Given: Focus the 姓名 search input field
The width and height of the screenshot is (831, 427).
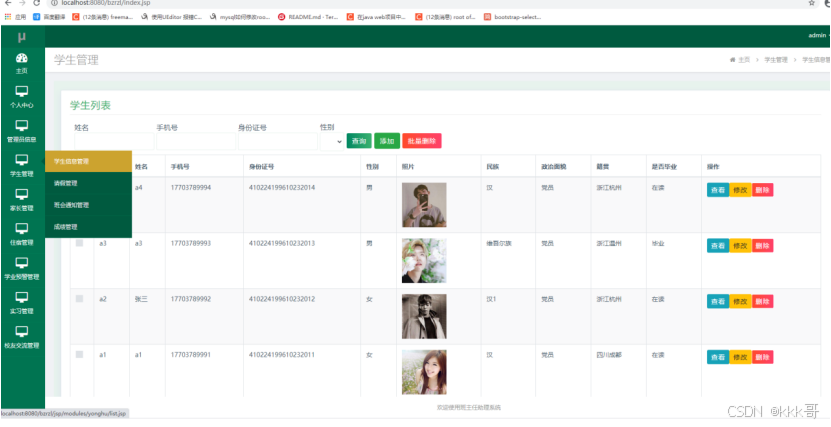Looking at the screenshot, I should 114,141.
